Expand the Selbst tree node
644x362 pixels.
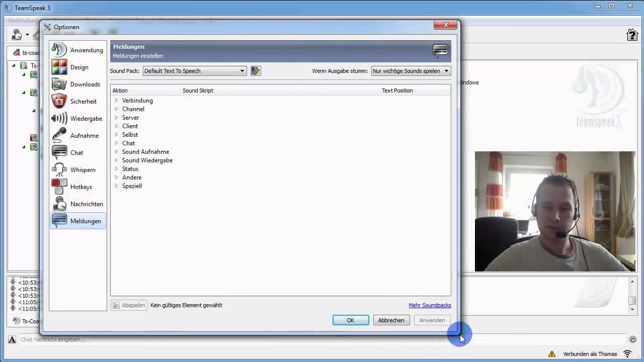point(116,135)
